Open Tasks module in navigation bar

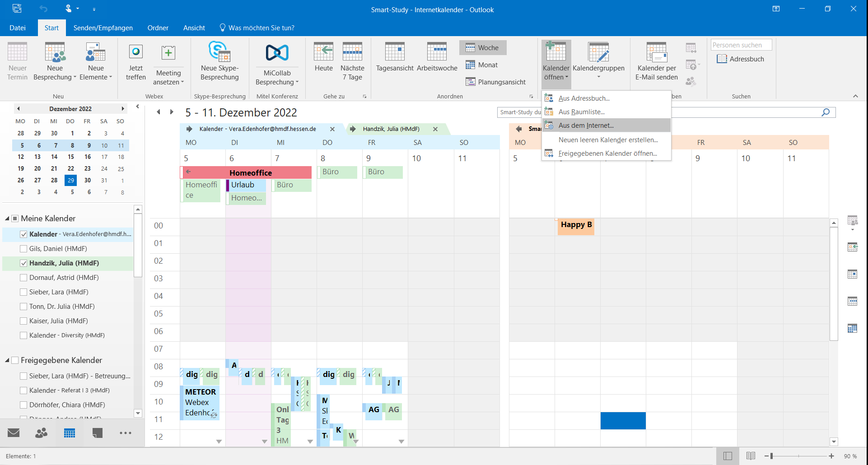[x=98, y=433]
